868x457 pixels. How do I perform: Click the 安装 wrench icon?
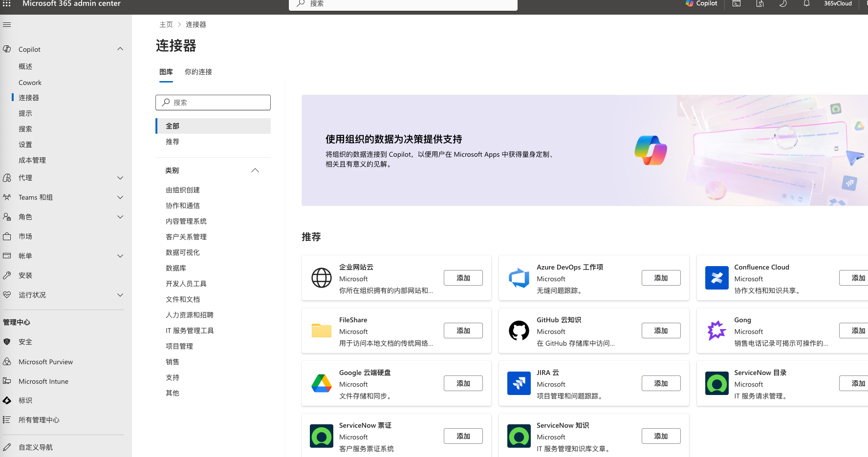tap(7, 275)
